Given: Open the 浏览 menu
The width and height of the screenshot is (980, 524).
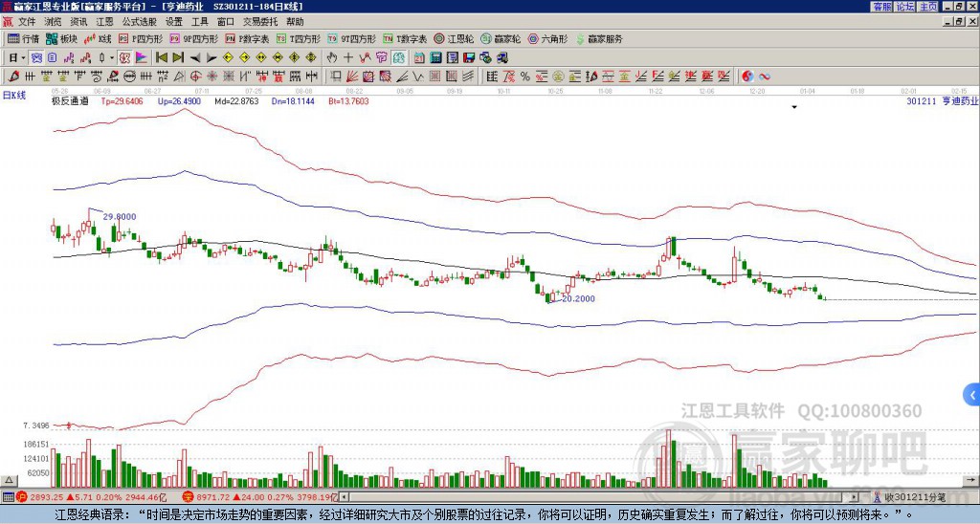Looking at the screenshot, I should (54, 22).
